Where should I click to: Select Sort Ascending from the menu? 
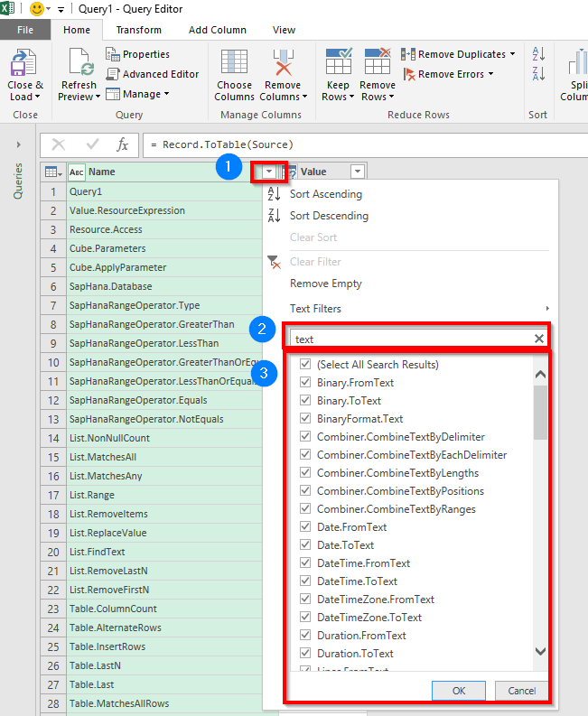325,194
